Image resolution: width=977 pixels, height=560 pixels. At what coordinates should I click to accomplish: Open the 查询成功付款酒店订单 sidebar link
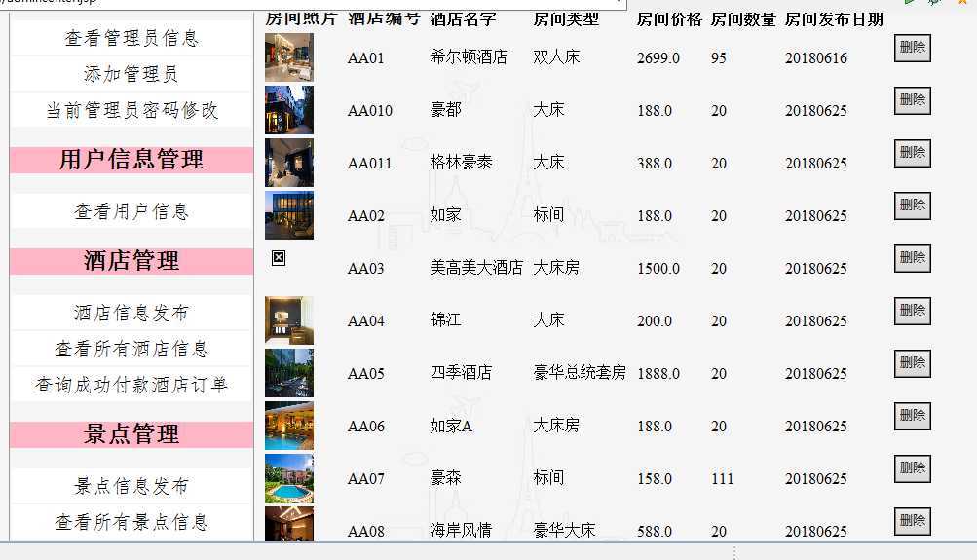[x=132, y=385]
